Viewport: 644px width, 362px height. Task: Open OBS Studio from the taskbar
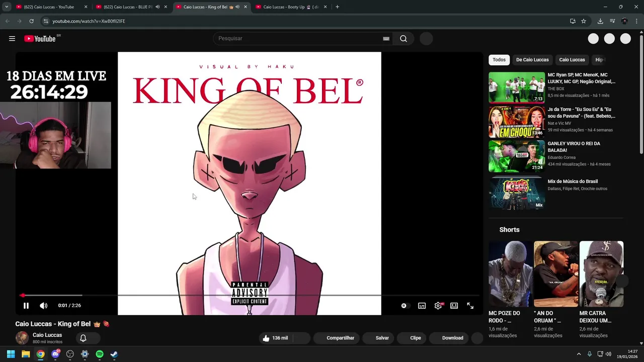point(70,354)
